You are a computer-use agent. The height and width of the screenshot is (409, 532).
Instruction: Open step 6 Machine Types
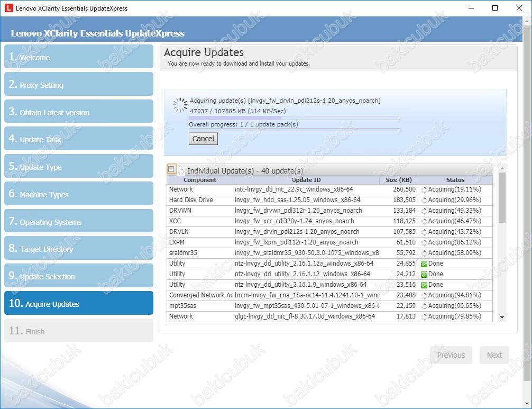click(x=79, y=194)
